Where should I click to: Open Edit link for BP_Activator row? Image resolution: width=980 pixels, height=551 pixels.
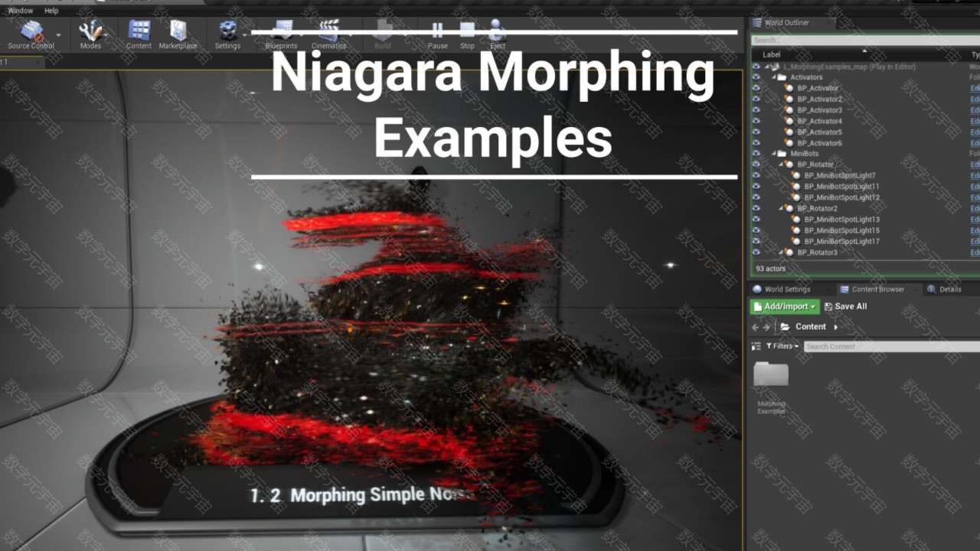[x=975, y=88]
